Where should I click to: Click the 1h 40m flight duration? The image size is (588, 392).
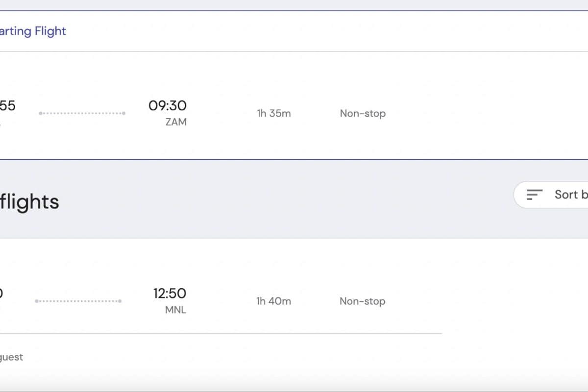[273, 301]
